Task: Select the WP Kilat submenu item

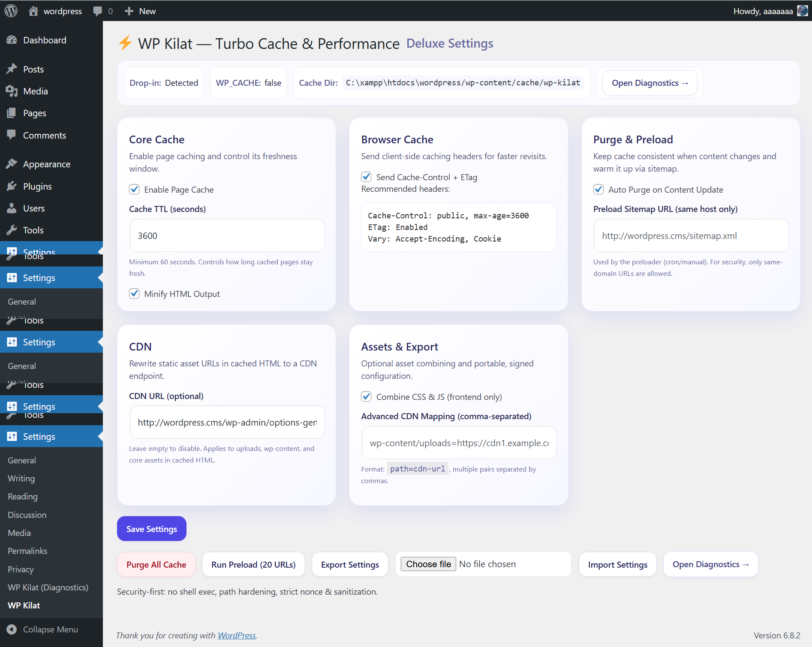Action: [24, 605]
